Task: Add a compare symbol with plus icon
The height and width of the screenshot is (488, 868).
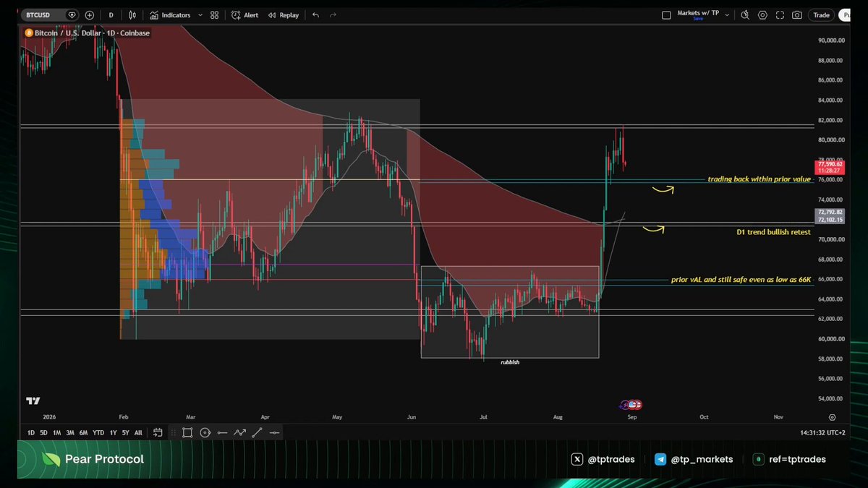Action: (x=89, y=14)
